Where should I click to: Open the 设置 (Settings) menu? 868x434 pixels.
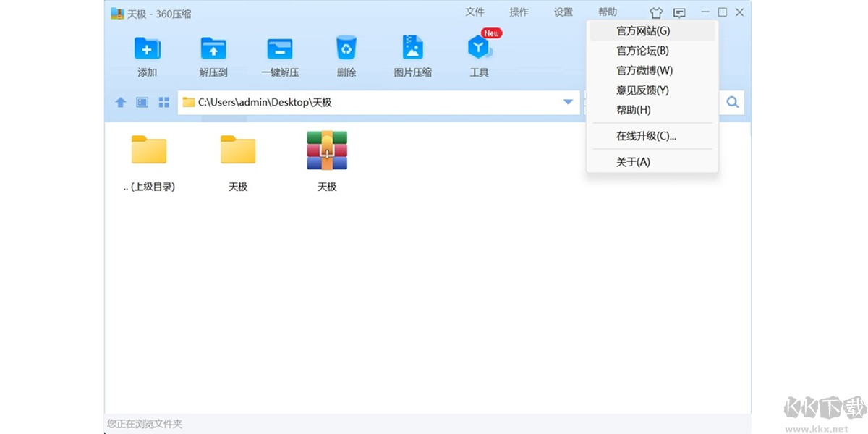coord(563,12)
